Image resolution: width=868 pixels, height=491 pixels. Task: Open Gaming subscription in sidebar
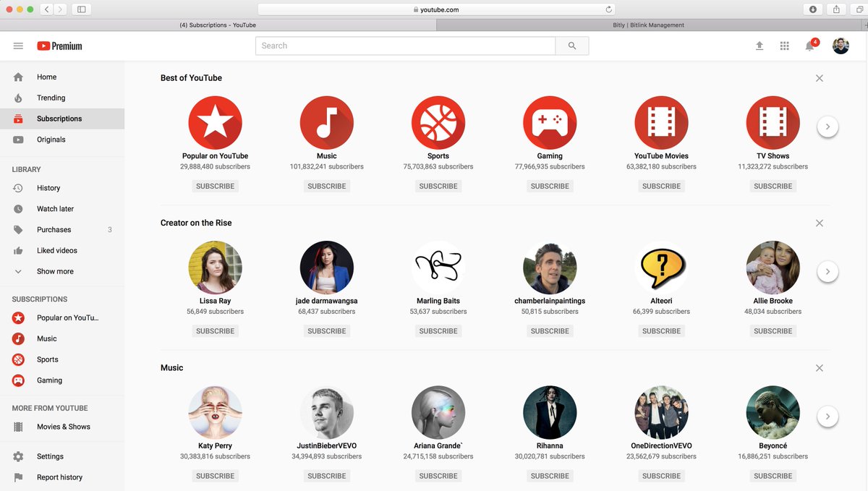pos(62,380)
